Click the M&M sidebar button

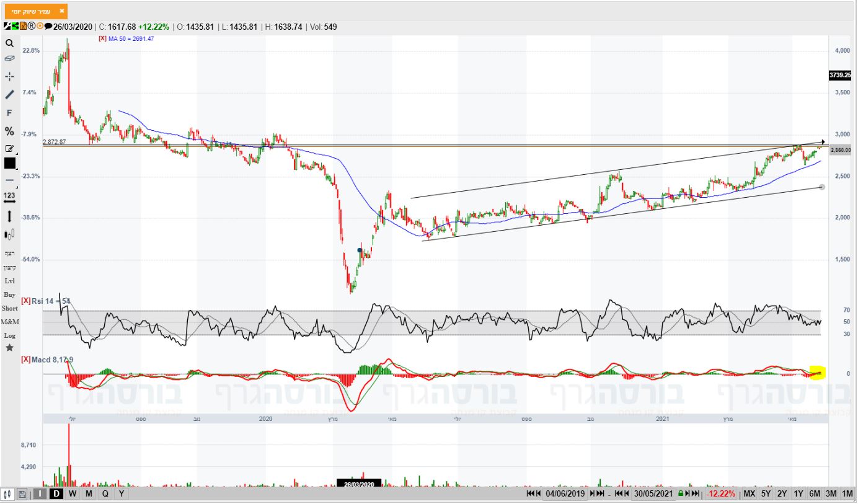pyautogui.click(x=10, y=322)
